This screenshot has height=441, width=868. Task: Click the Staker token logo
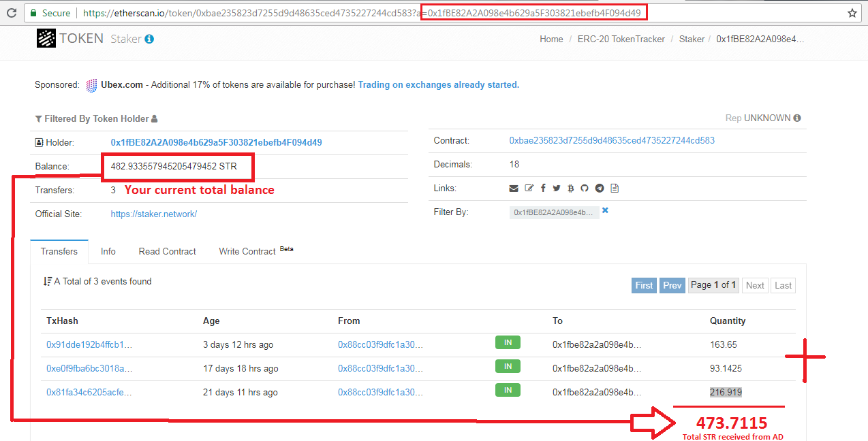(46, 39)
